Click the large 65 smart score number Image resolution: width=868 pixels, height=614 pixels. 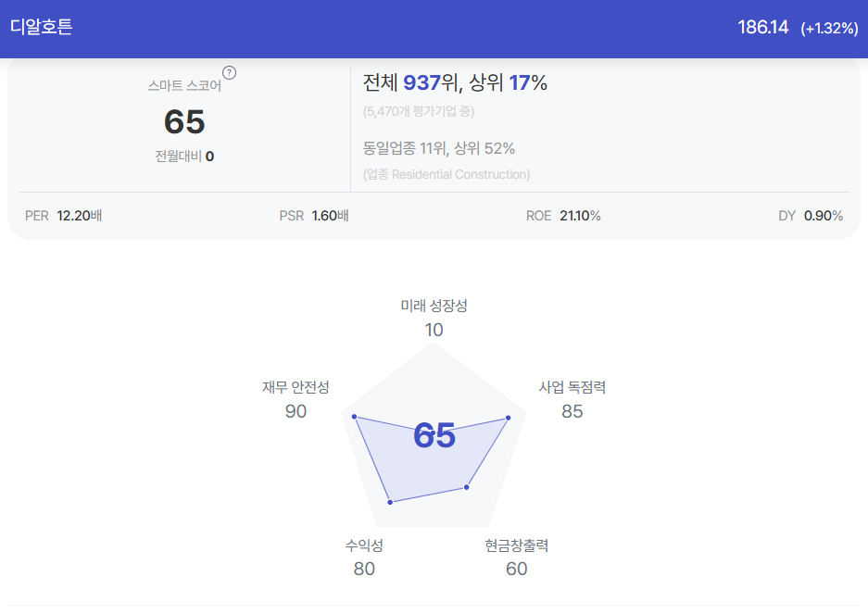184,122
